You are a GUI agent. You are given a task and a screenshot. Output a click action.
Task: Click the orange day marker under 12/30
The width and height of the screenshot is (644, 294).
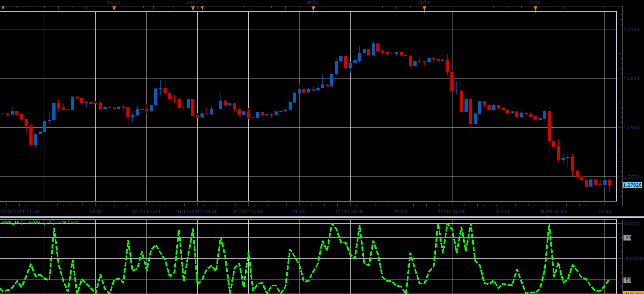click(114, 8)
